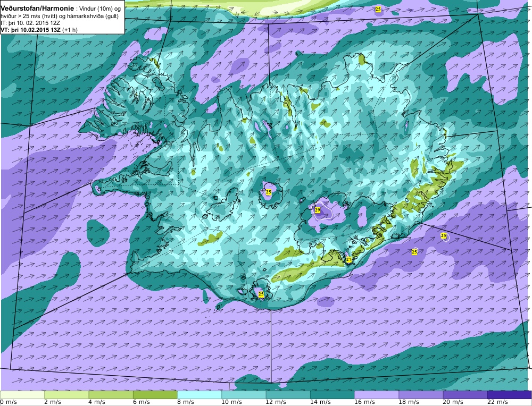Choose the 14–16 m/s dark teal legend swatch

332,395
